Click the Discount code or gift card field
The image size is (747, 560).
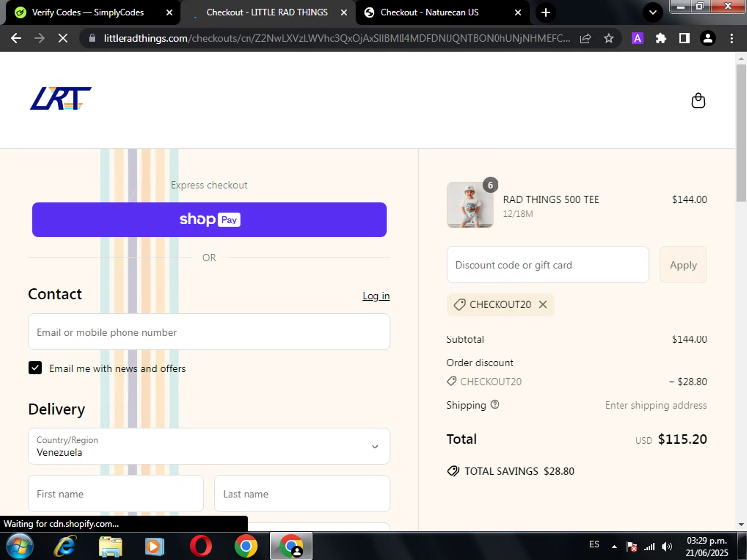click(548, 265)
